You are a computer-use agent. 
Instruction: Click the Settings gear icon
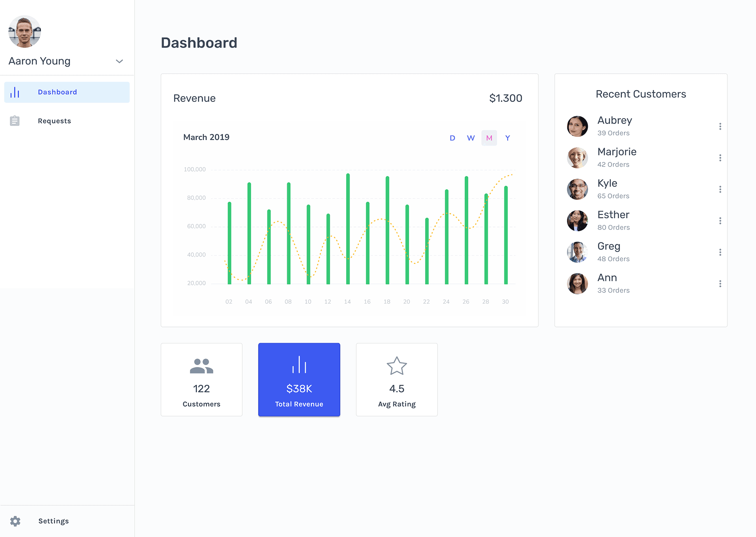(x=15, y=521)
